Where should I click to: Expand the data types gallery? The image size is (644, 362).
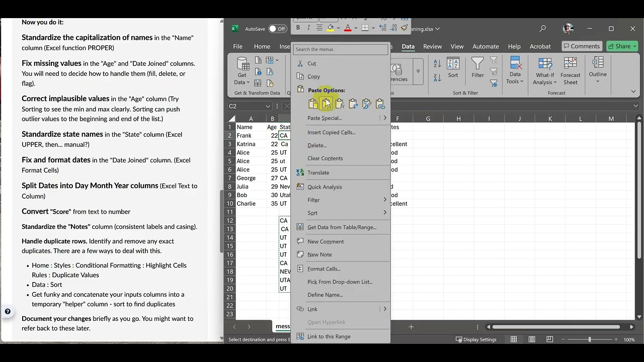[418, 71]
